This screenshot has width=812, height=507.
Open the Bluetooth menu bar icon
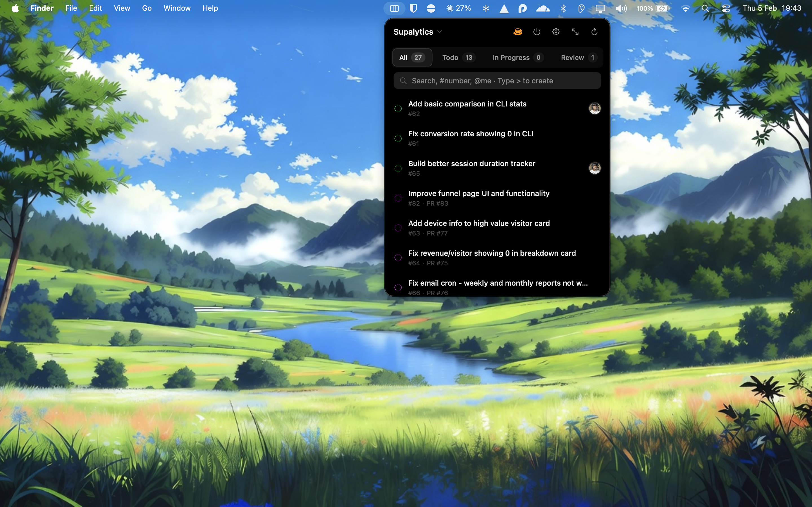pos(563,8)
